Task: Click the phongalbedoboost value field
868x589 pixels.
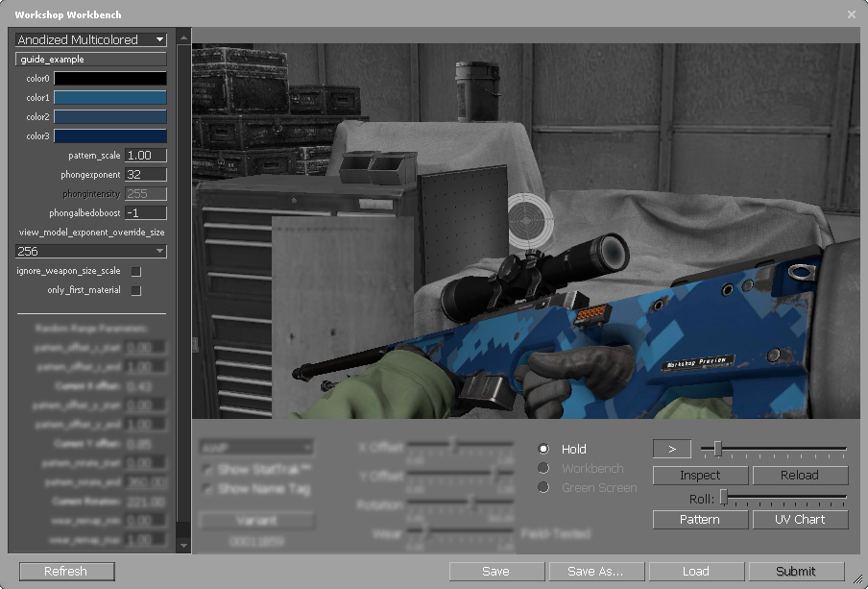Action: 146,212
